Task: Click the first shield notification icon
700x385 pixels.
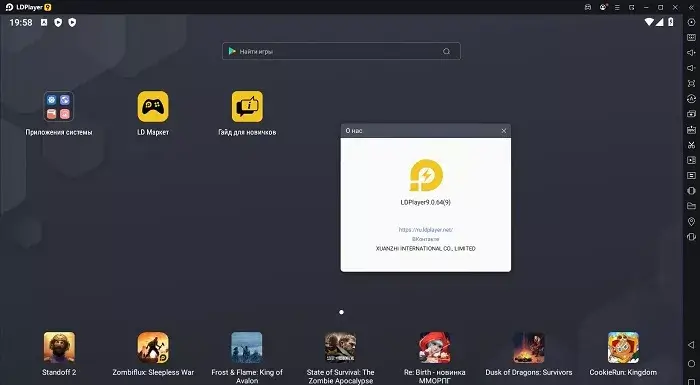Action: [58, 22]
